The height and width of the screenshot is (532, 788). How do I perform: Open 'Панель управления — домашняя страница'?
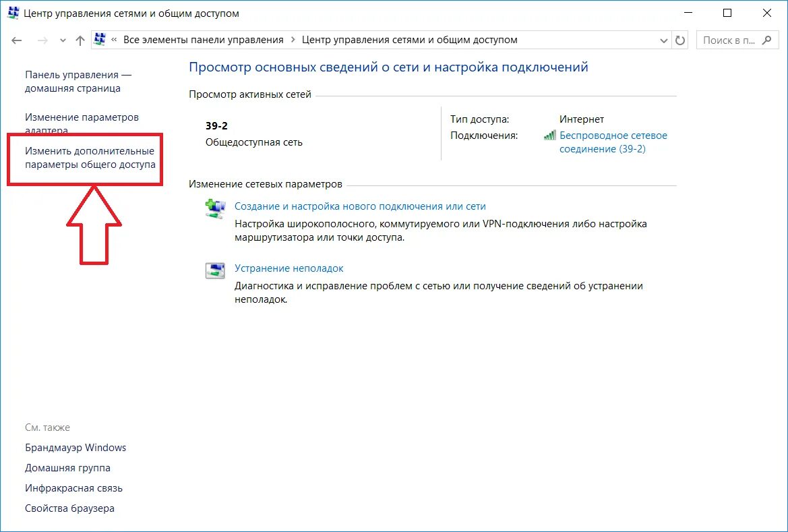coord(78,82)
